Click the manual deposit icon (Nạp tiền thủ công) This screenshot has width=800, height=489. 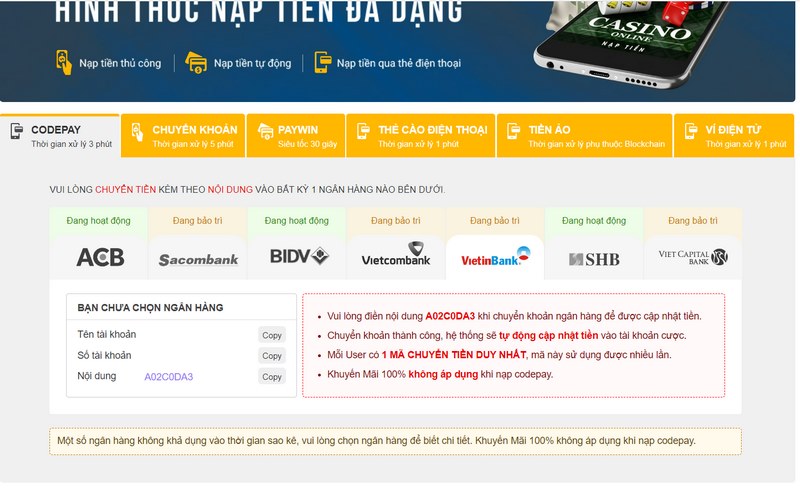[x=63, y=62]
